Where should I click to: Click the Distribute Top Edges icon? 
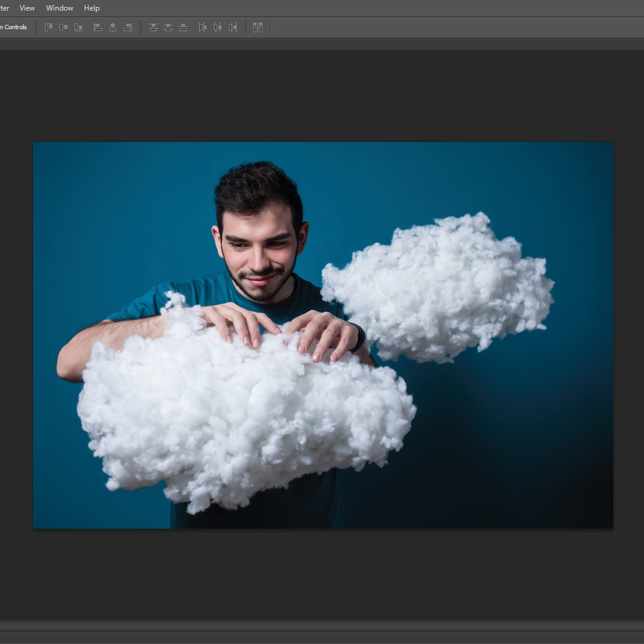pyautogui.click(x=153, y=27)
